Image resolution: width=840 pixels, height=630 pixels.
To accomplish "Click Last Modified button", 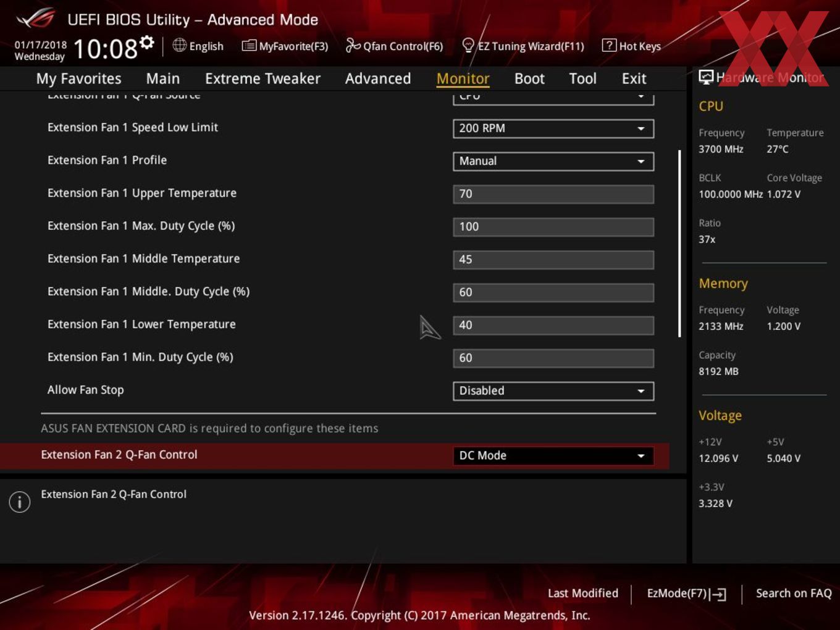I will click(x=583, y=593).
